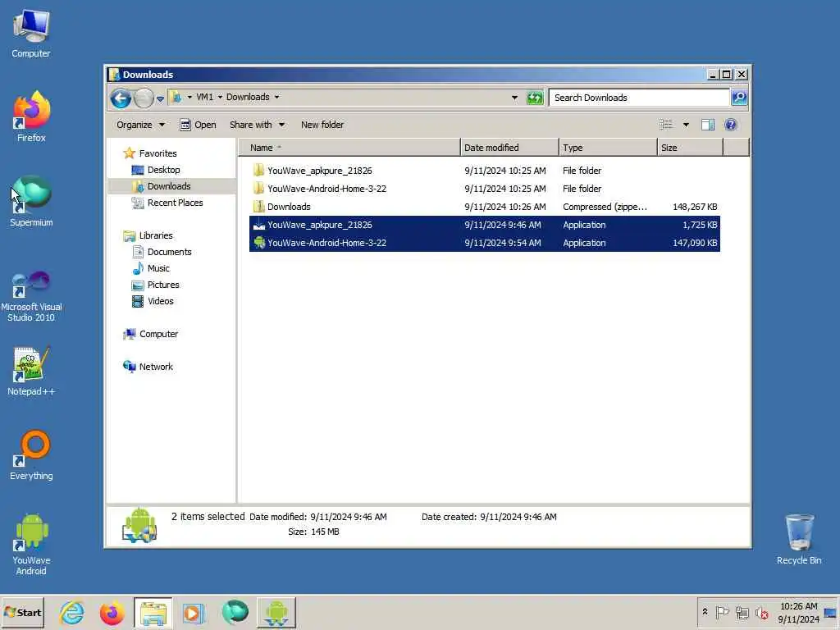The image size is (840, 630).
Task: Select the YouWave_apkpure_21826 folder icon
Action: tap(258, 171)
